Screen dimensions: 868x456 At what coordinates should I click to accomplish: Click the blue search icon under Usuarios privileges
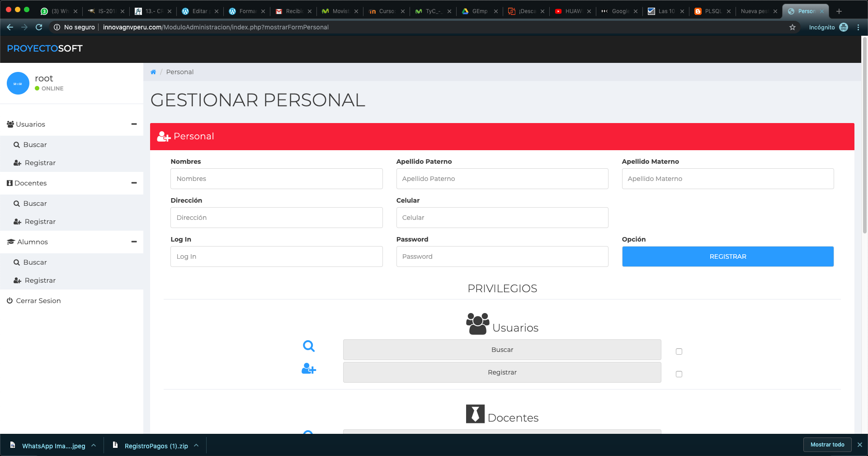point(309,346)
